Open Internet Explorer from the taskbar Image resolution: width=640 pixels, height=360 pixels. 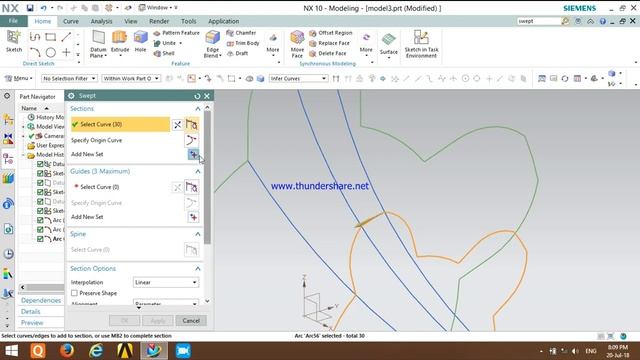(96, 351)
